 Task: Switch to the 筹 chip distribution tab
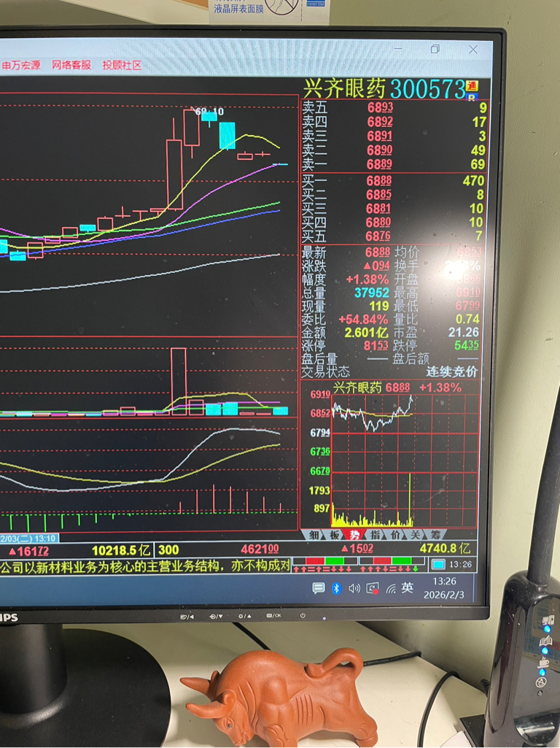point(435,535)
